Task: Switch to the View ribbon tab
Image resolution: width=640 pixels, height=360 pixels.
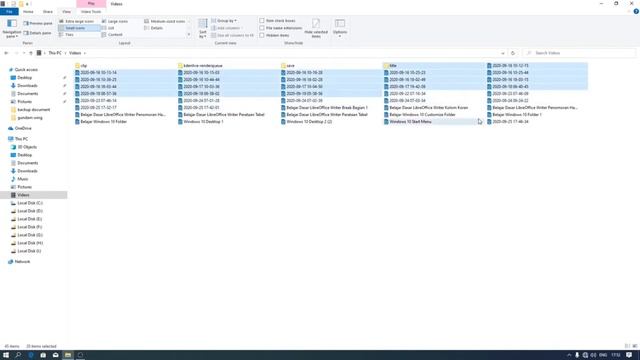Action: (67, 12)
